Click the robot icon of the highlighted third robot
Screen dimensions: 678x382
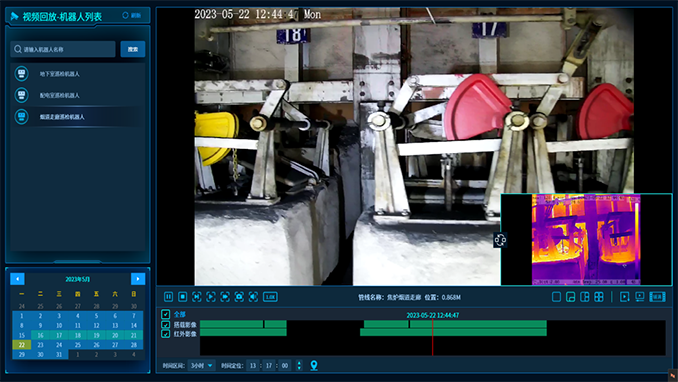(x=21, y=116)
